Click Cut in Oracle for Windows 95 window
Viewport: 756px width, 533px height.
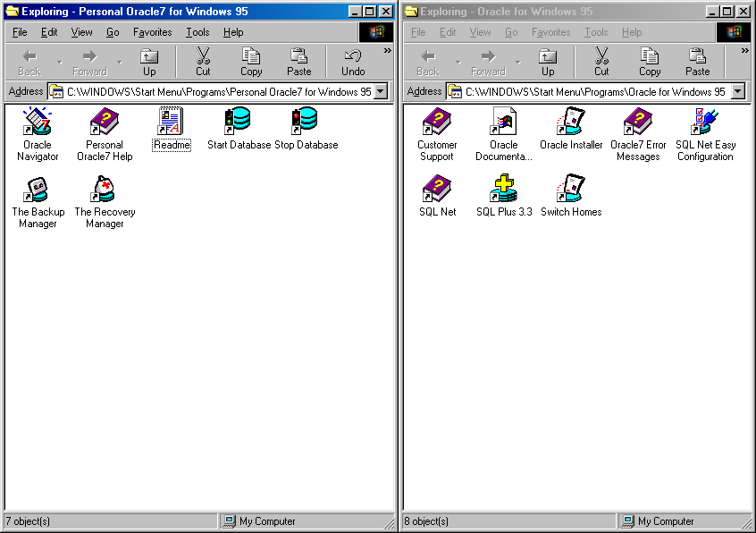[601, 63]
